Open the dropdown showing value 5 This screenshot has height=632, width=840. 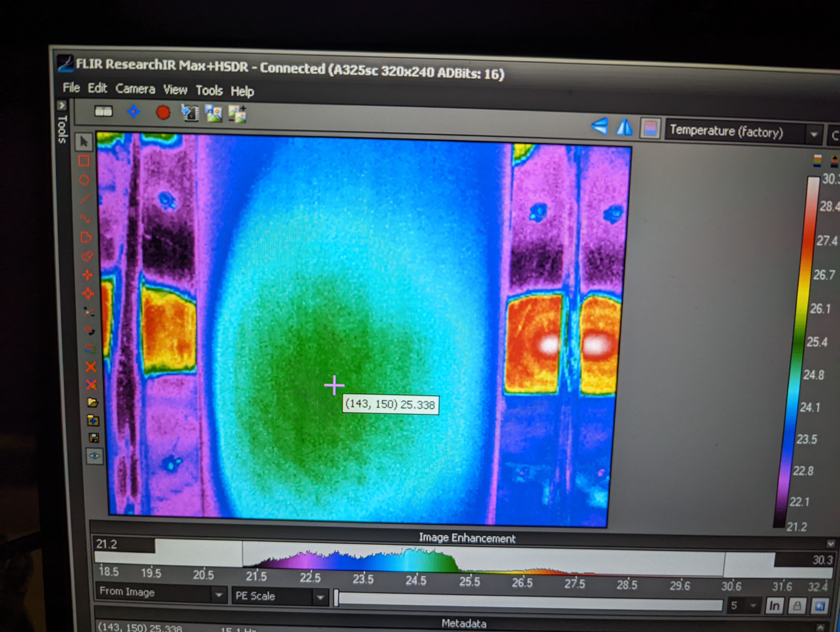click(744, 605)
